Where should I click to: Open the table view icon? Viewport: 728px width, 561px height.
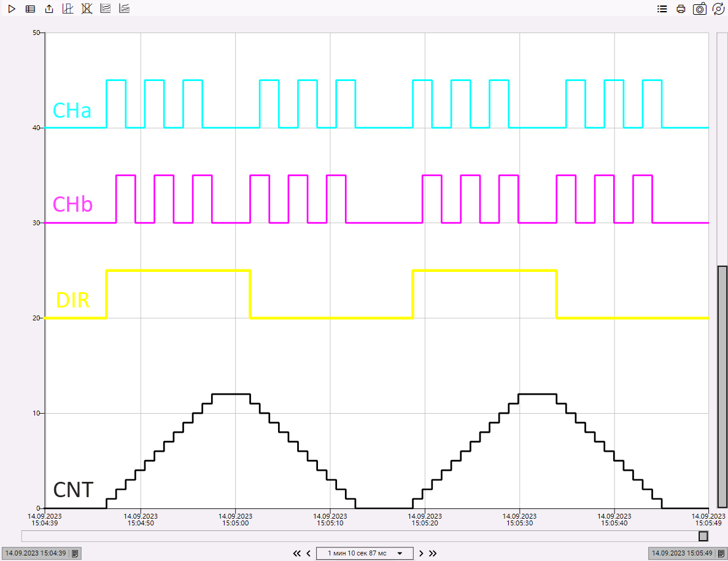(29, 9)
